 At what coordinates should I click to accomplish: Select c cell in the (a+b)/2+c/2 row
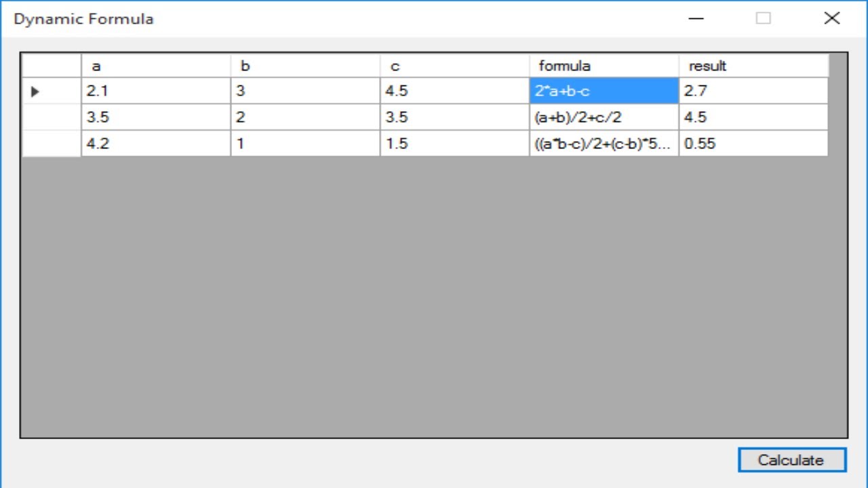point(454,117)
